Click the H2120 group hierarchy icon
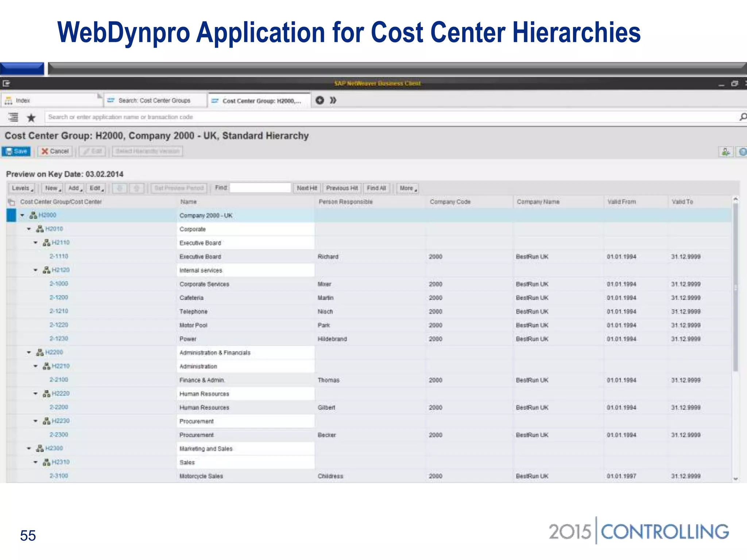747x560 pixels. [x=46, y=270]
